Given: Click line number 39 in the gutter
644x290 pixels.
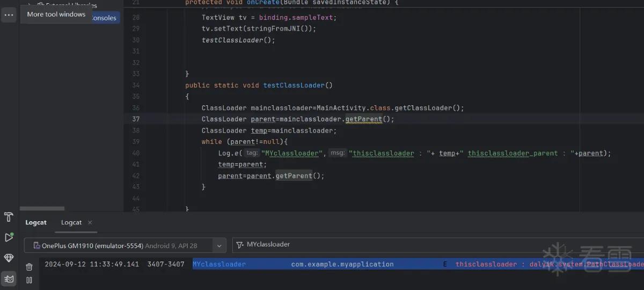Looking at the screenshot, I should coord(135,142).
